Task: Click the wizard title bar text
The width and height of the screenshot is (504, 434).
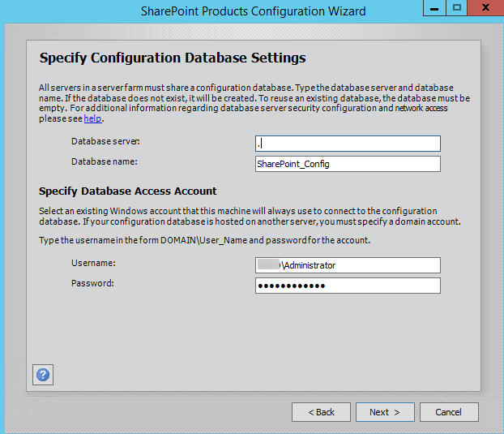Action: click(254, 11)
